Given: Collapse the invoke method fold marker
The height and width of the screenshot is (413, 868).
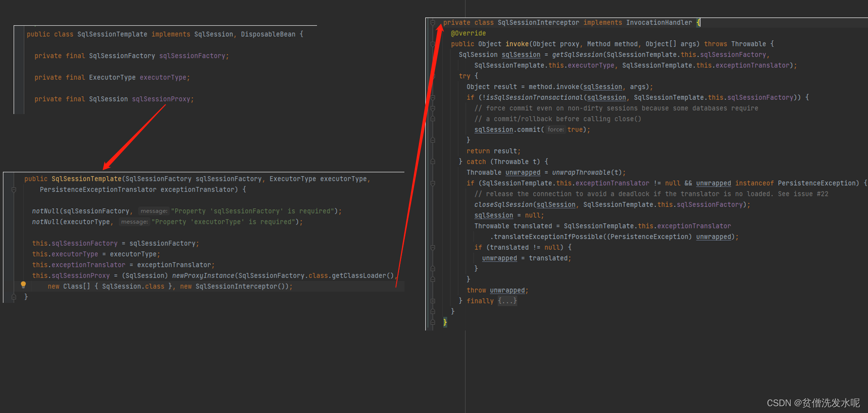Looking at the screenshot, I should pyautogui.click(x=433, y=44).
